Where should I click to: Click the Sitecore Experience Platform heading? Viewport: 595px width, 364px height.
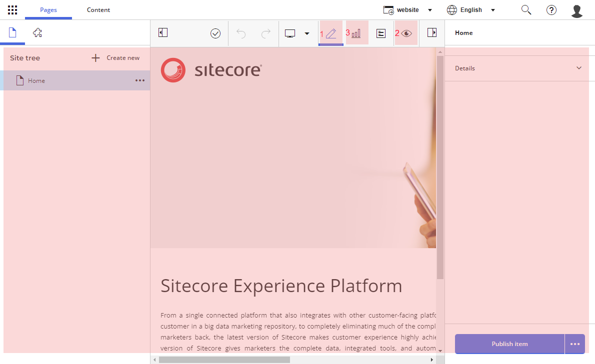tap(281, 286)
